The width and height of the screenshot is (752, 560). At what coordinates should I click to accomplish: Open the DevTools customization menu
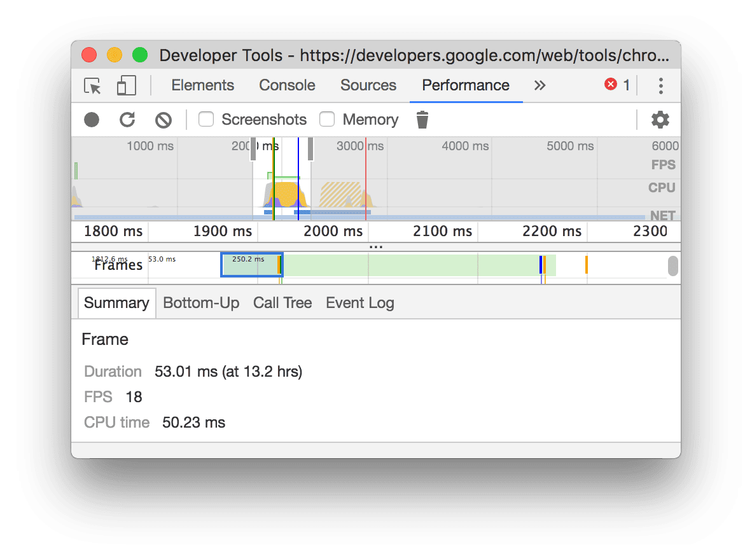pos(660,85)
